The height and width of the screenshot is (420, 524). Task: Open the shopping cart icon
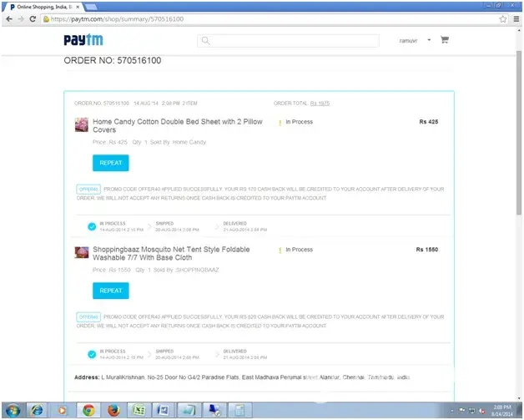pos(445,40)
